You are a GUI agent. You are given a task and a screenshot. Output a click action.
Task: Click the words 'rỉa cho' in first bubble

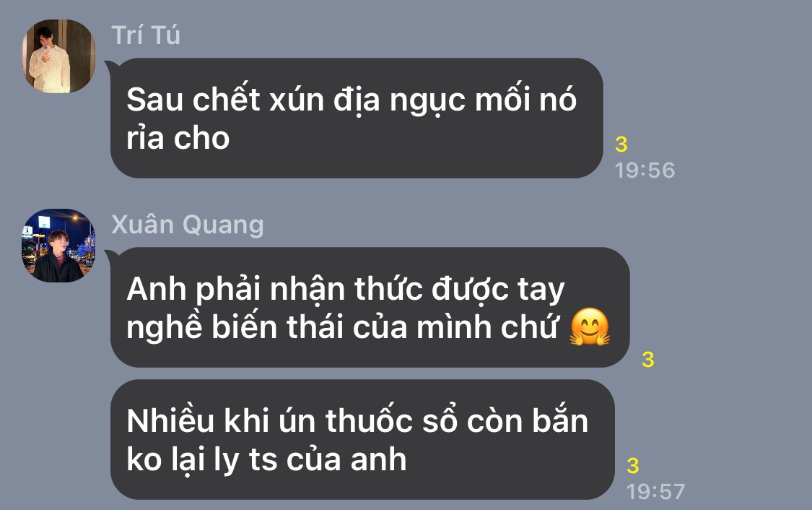(178, 139)
